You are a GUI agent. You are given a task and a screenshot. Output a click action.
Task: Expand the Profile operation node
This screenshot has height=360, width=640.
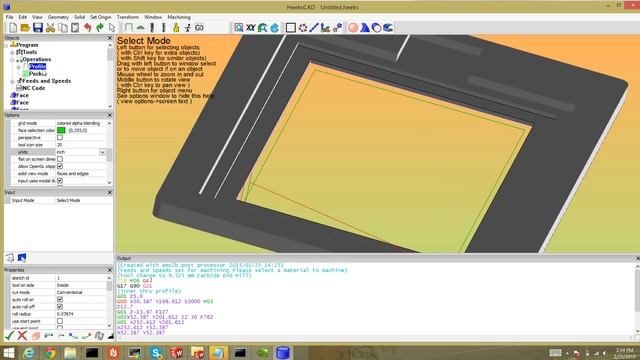18,67
